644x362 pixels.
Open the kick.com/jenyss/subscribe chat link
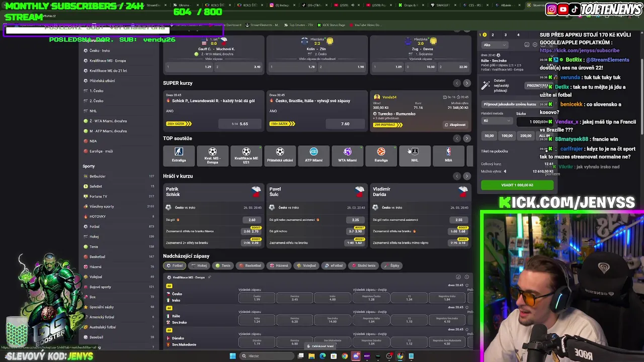point(580,50)
